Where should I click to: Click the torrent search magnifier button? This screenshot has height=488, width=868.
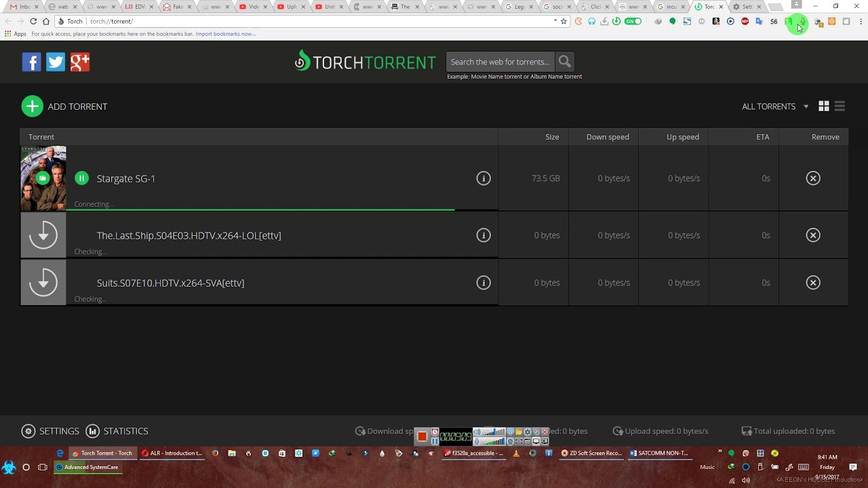[565, 62]
